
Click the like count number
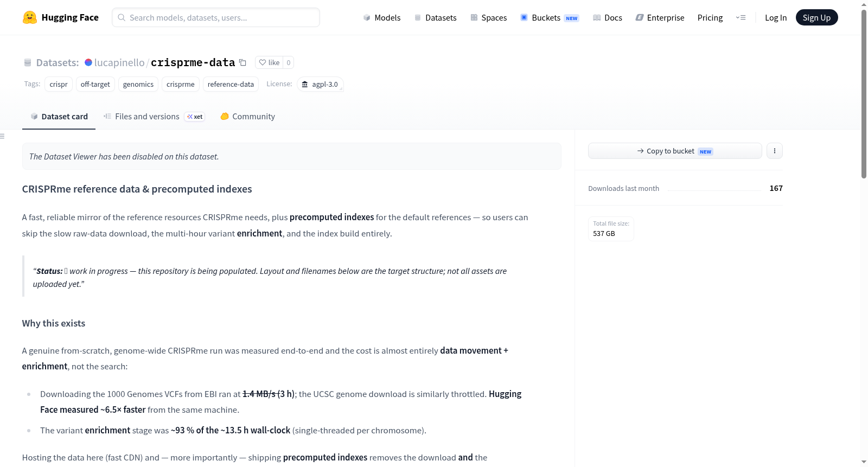coord(289,63)
